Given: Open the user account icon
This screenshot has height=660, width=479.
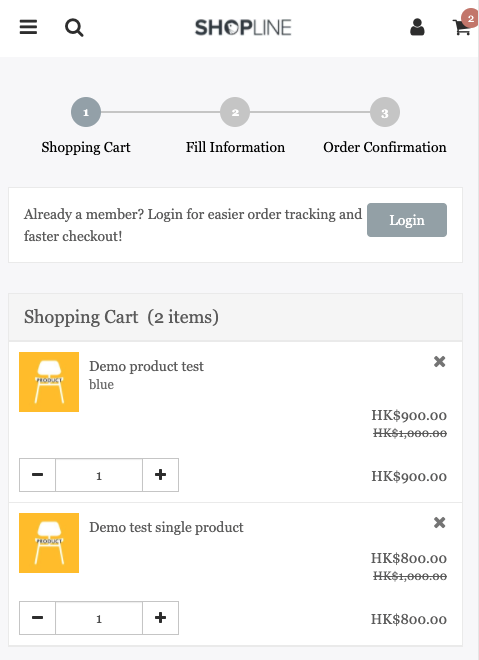Looking at the screenshot, I should (417, 27).
